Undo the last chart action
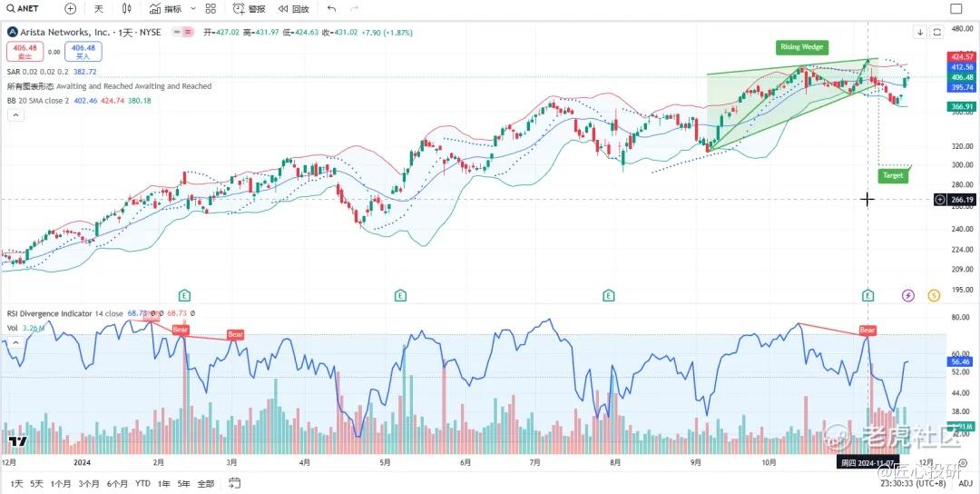The image size is (980, 494). [331, 9]
